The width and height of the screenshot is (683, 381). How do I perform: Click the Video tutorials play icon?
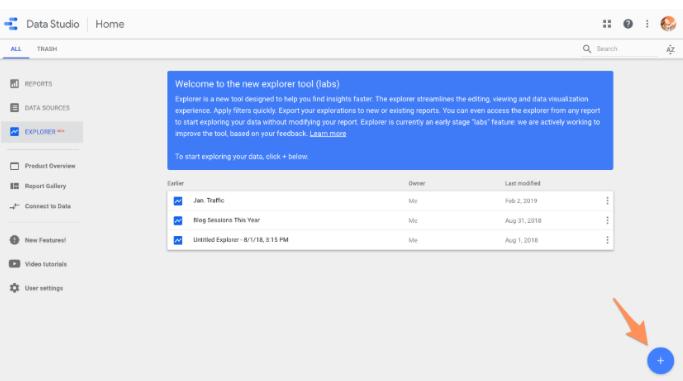[14, 264]
